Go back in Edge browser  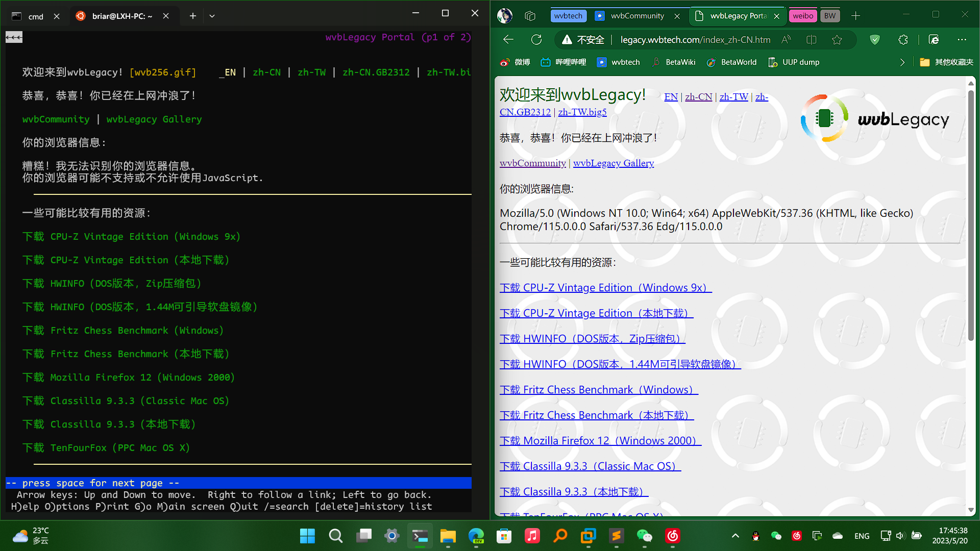coord(508,39)
